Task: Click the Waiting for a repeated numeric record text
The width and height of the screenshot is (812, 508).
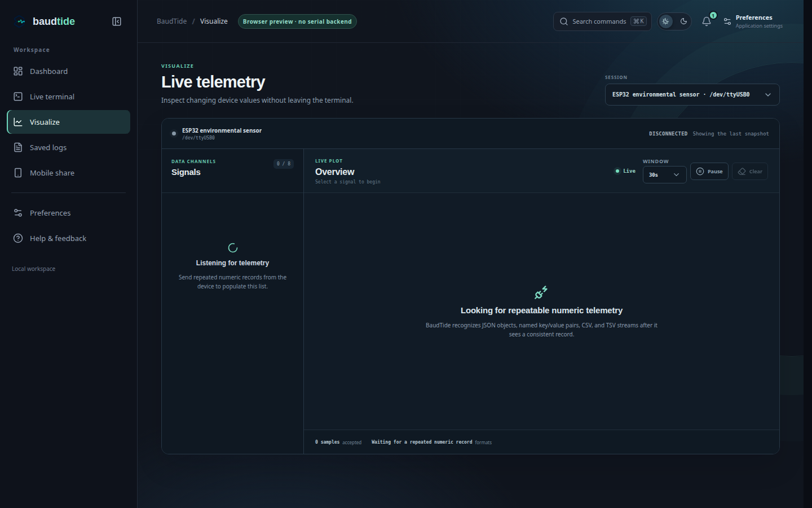Action: point(422,443)
